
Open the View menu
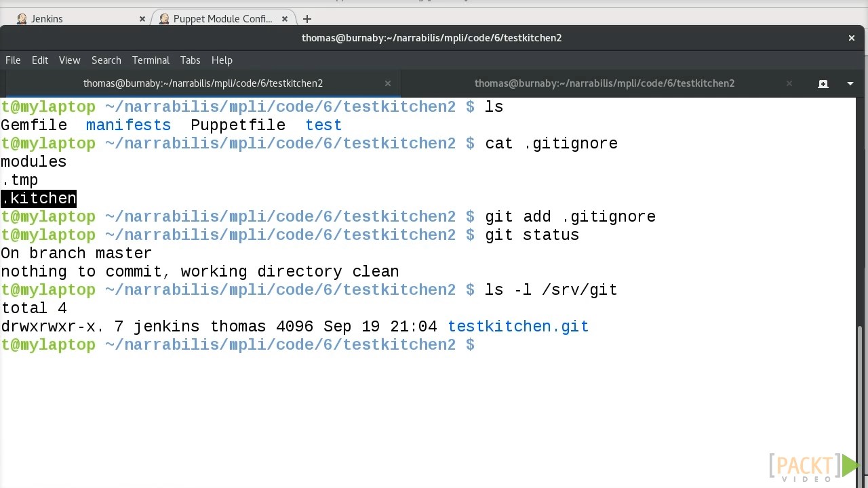tap(69, 60)
